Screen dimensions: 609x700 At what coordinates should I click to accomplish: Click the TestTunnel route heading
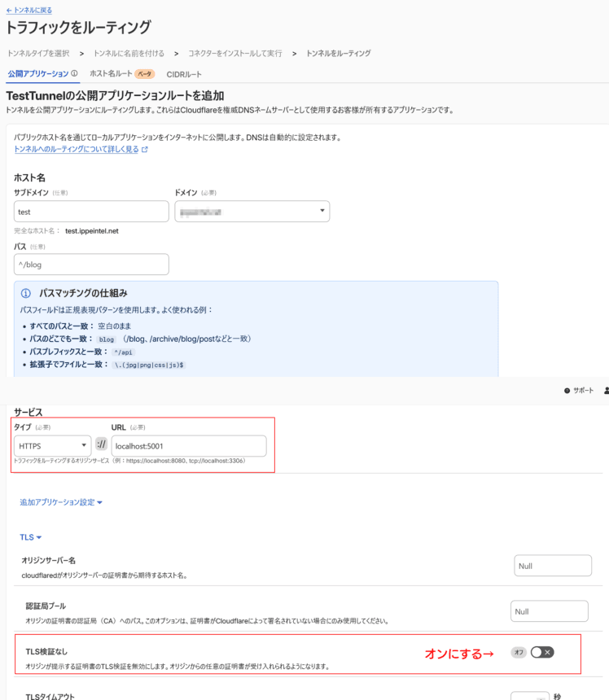coord(115,95)
